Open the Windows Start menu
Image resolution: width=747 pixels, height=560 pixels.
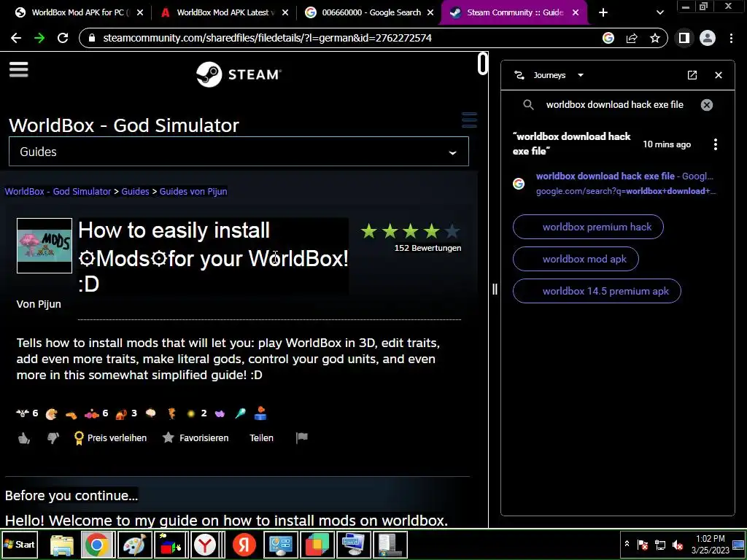click(20, 544)
